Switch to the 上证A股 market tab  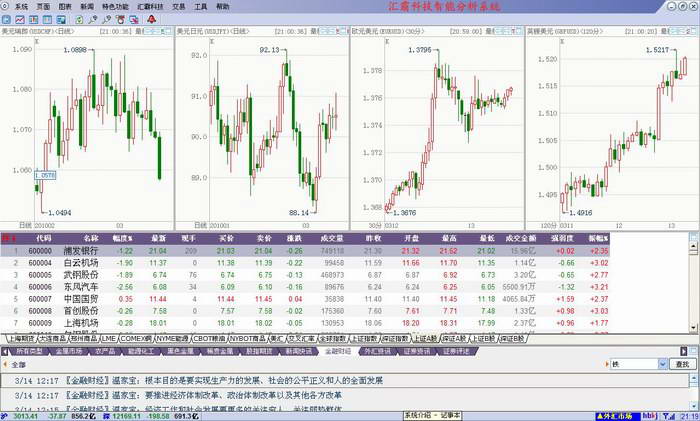pyautogui.click(x=425, y=339)
